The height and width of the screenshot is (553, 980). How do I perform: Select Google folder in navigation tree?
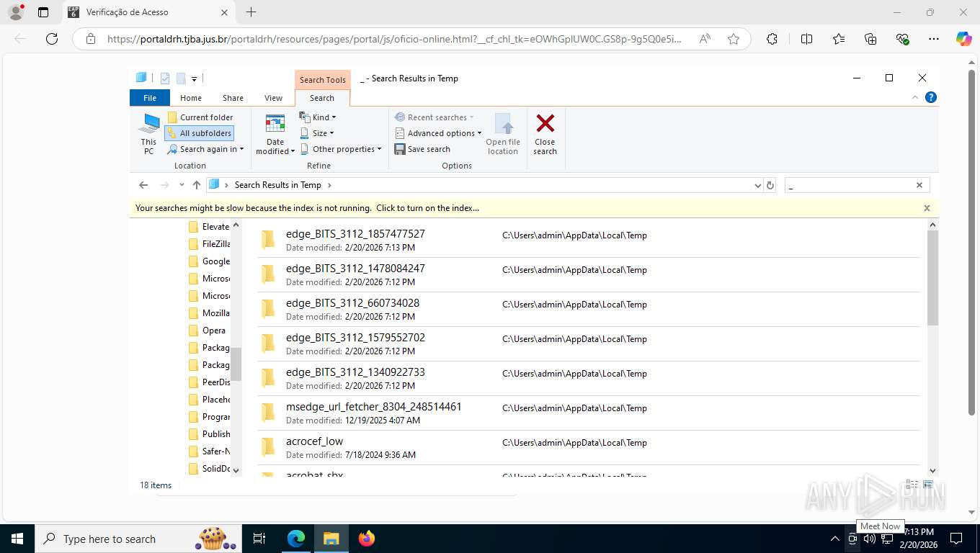click(208, 261)
